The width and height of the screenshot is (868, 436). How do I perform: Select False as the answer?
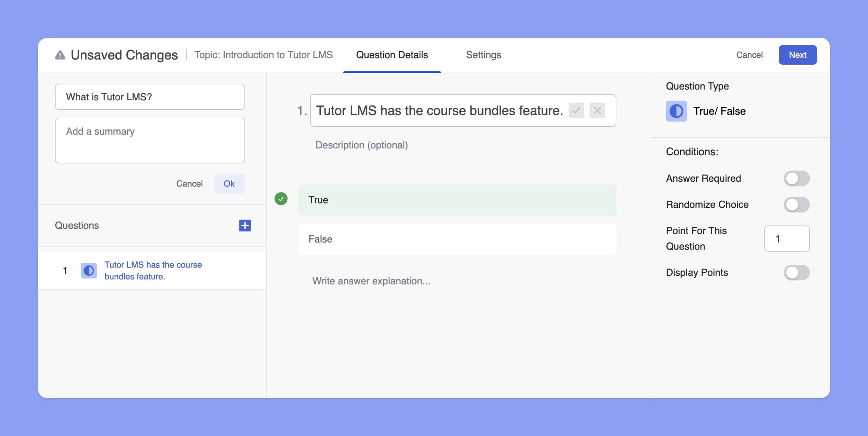point(457,239)
